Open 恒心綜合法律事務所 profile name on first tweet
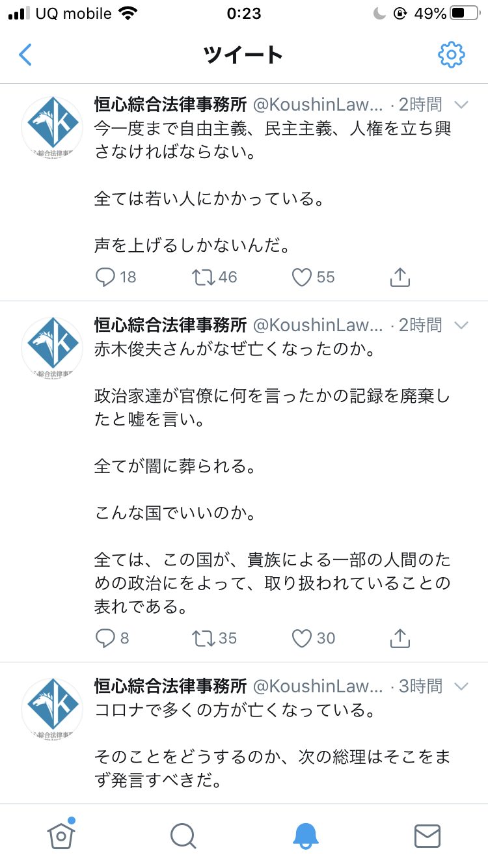This screenshot has width=488, height=868. point(170,104)
